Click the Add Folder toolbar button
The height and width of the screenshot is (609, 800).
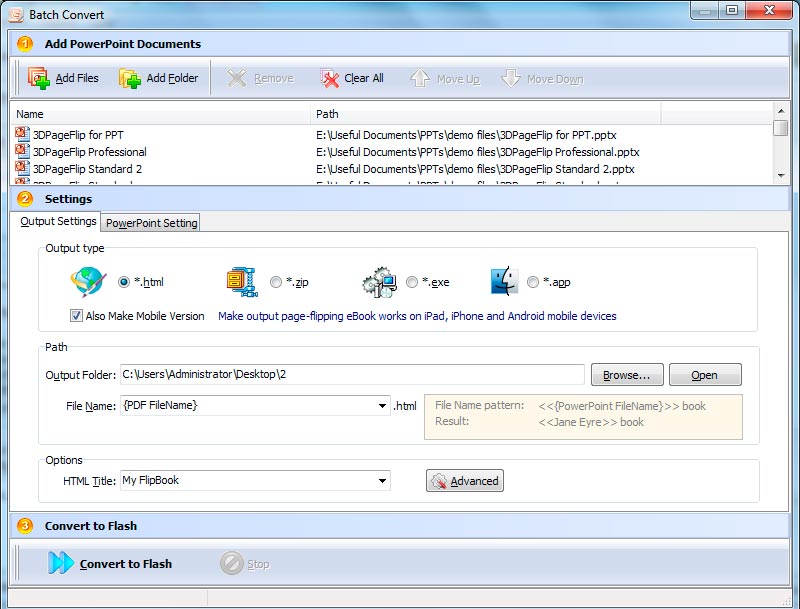point(158,78)
